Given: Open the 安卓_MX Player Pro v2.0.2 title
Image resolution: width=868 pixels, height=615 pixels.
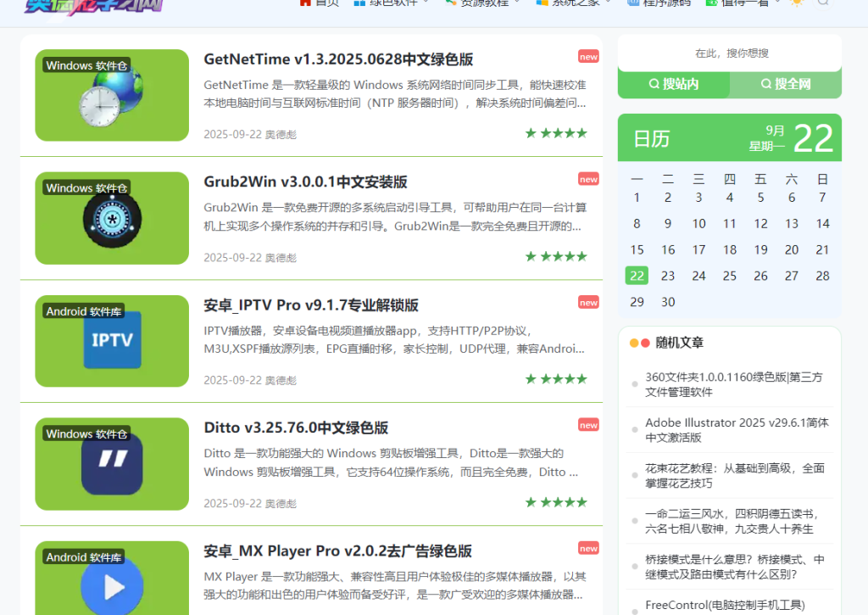Looking at the screenshot, I should click(337, 551).
